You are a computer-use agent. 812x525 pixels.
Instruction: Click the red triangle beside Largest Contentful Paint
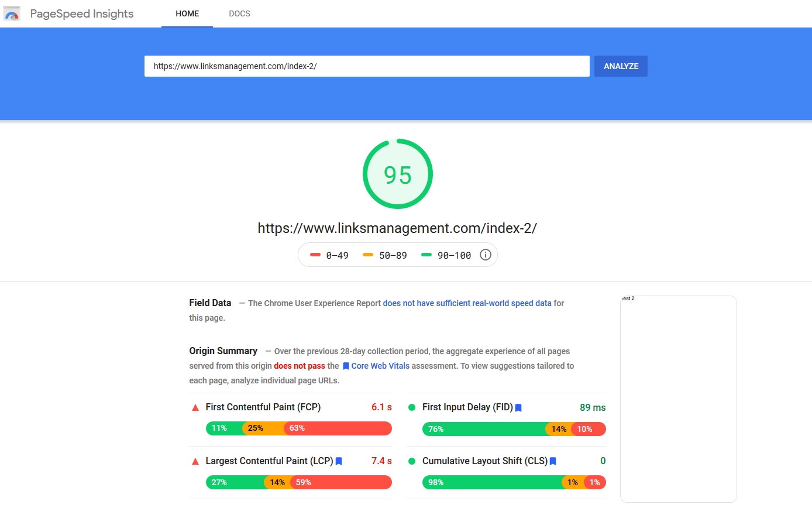tap(195, 461)
